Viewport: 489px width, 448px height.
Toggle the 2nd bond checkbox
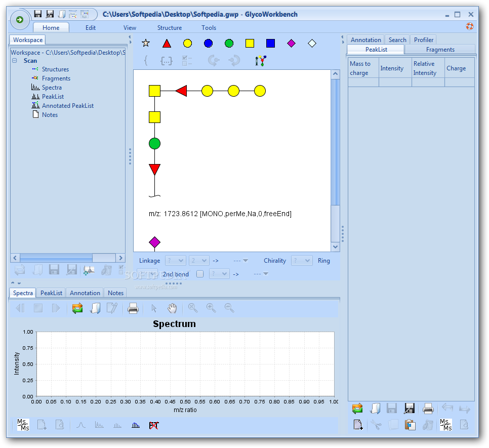pos(200,274)
